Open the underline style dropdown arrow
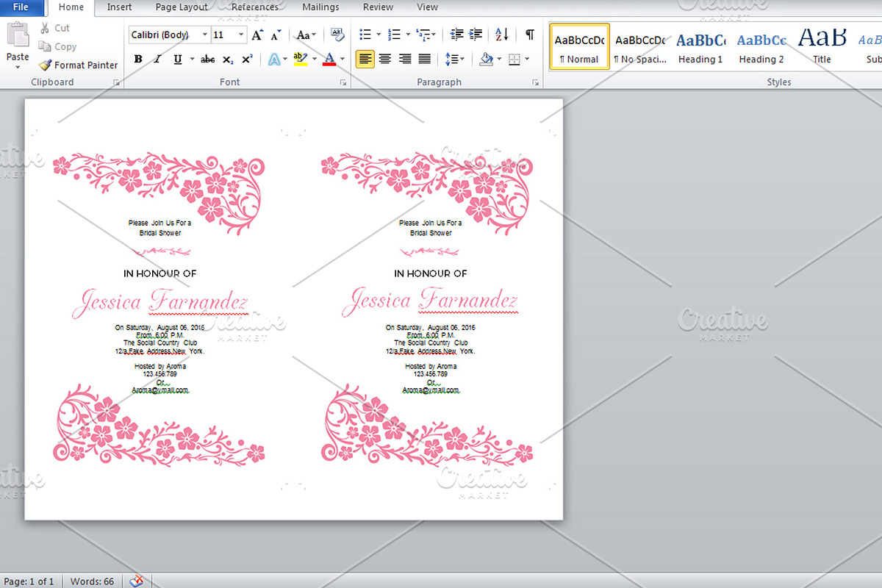 [x=192, y=59]
